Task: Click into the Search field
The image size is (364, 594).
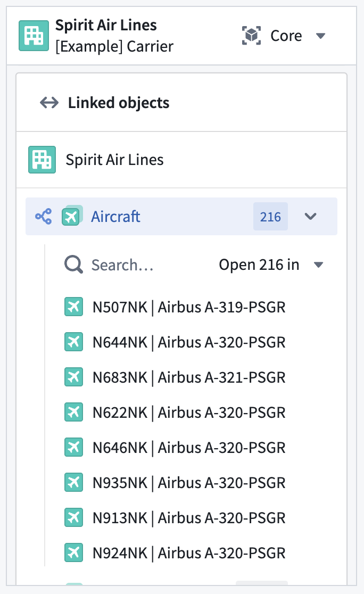Action: [122, 265]
